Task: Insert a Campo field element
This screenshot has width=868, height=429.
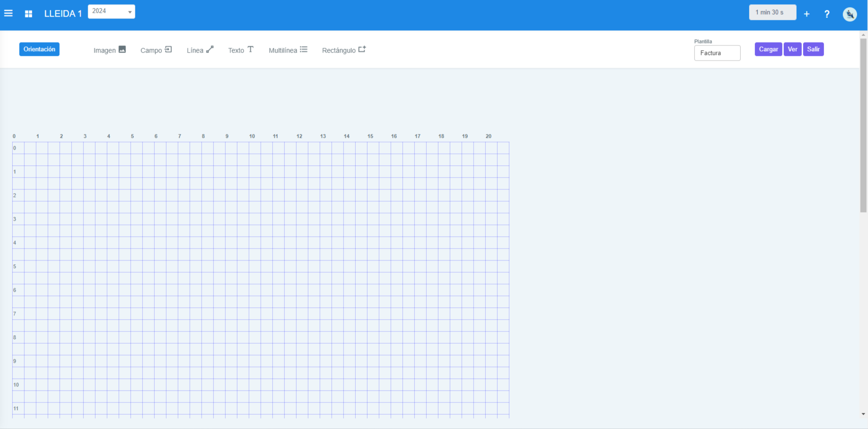Action: (x=156, y=50)
